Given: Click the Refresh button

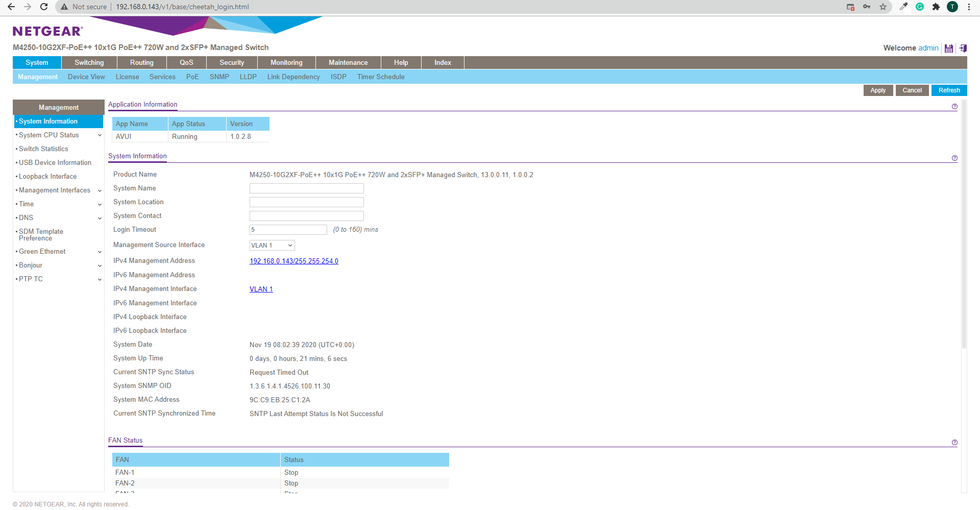Looking at the screenshot, I should [x=949, y=90].
